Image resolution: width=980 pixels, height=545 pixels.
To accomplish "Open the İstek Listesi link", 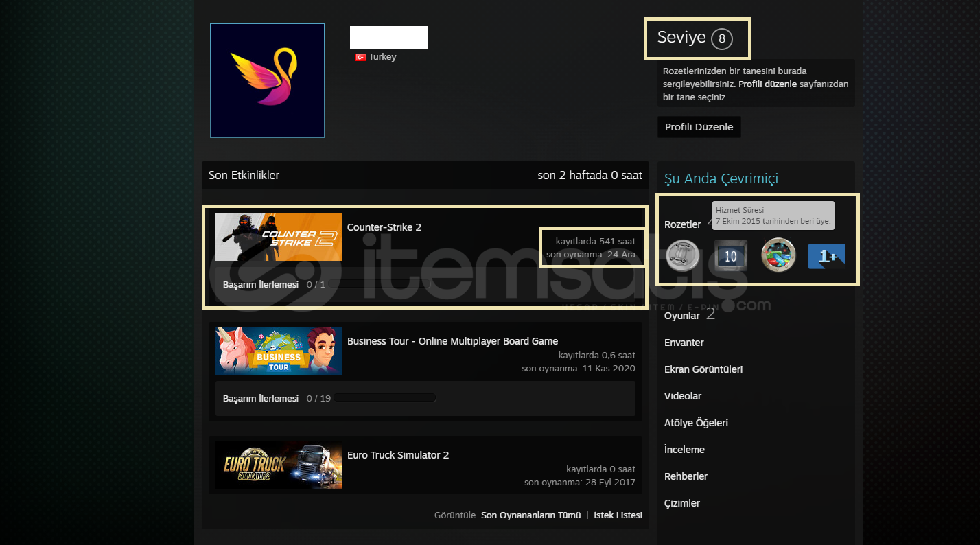I will [618, 515].
